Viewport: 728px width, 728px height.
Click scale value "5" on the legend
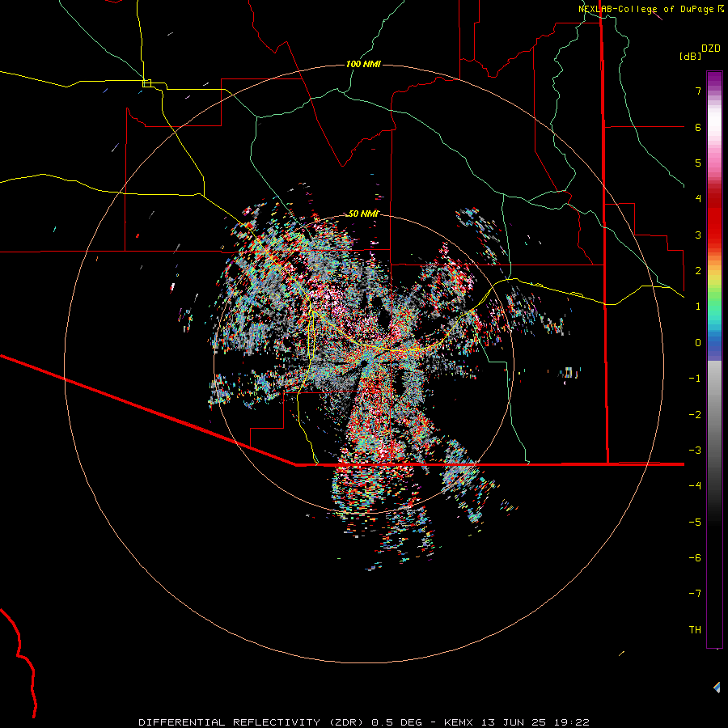click(x=698, y=163)
